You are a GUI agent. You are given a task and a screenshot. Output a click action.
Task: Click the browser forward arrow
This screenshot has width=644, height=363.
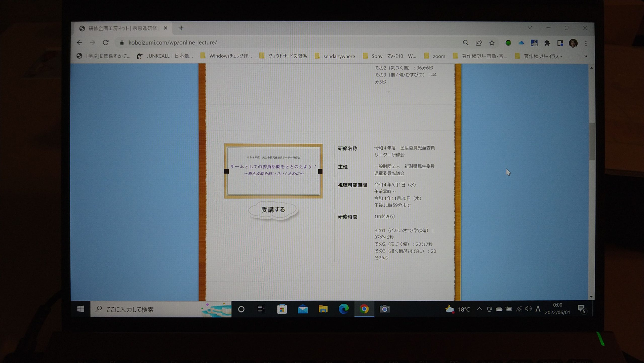pos(93,43)
